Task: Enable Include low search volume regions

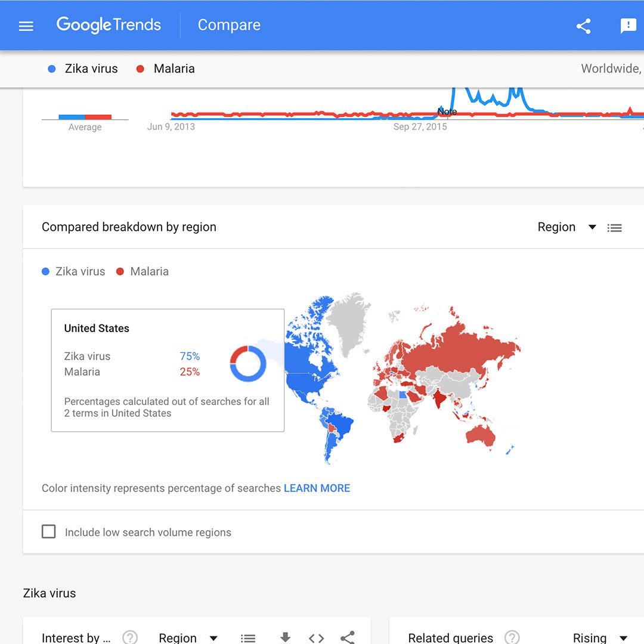Action: click(x=49, y=532)
